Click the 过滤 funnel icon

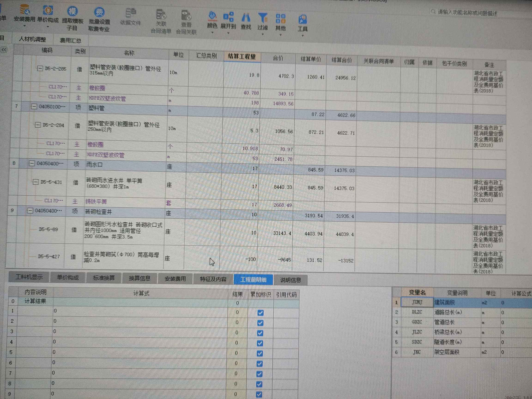click(263, 18)
